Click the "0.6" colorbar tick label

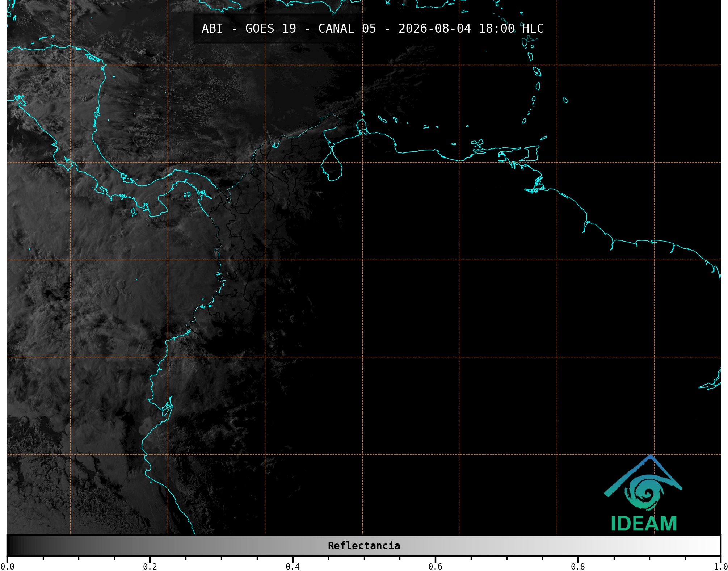435,566
